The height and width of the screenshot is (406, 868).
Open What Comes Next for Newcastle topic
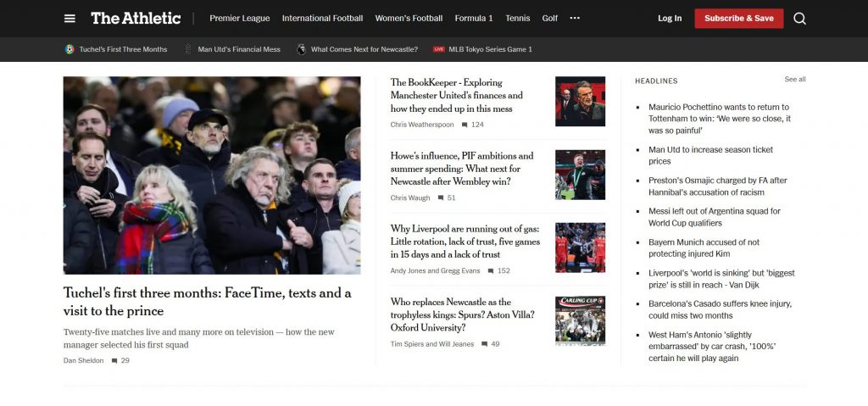pos(364,49)
